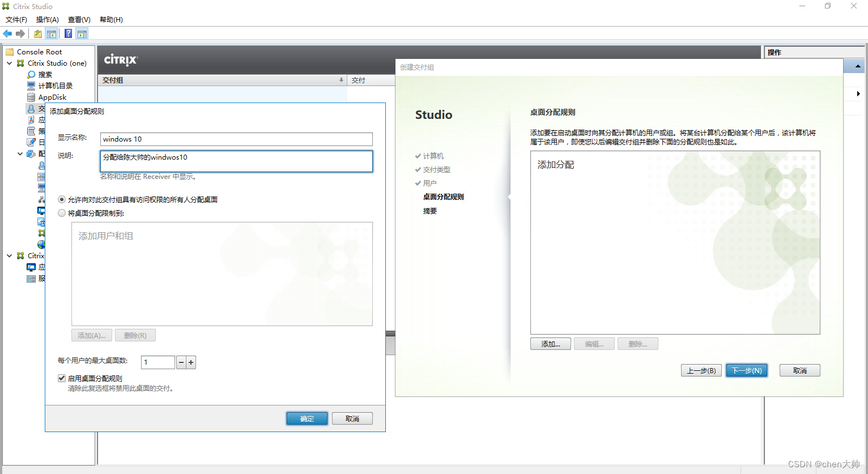Open the 帮助(H) menu
Screen dimensions: 868x474
pyautogui.click(x=111, y=20)
